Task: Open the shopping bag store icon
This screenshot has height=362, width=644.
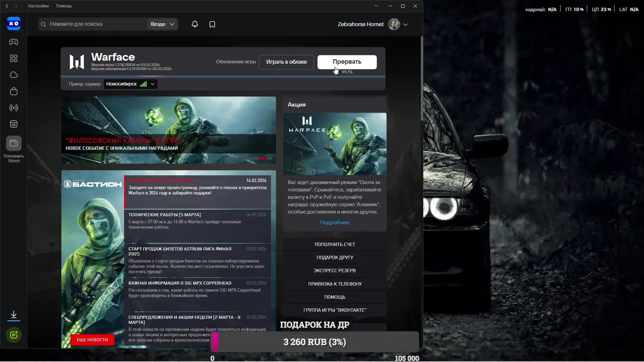Action: [14, 92]
